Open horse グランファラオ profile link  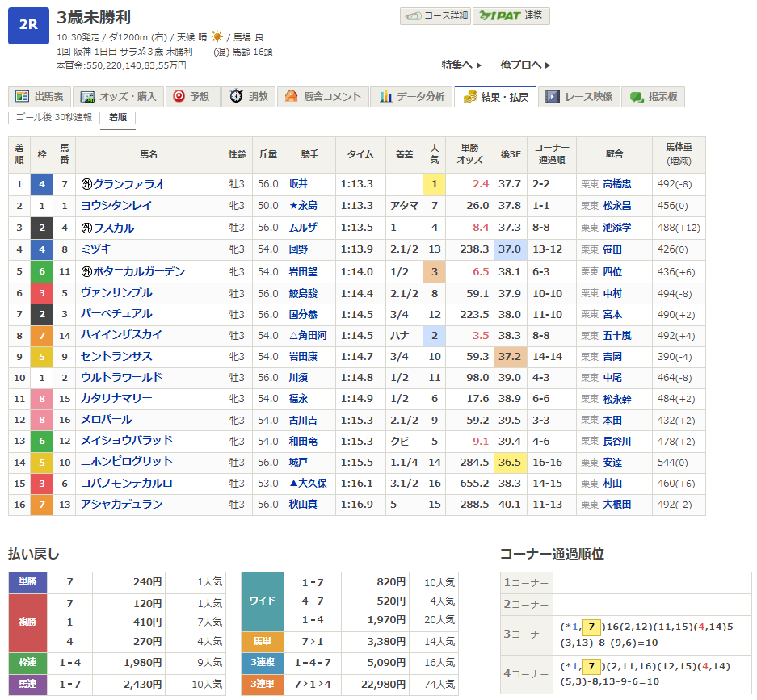[x=128, y=184]
